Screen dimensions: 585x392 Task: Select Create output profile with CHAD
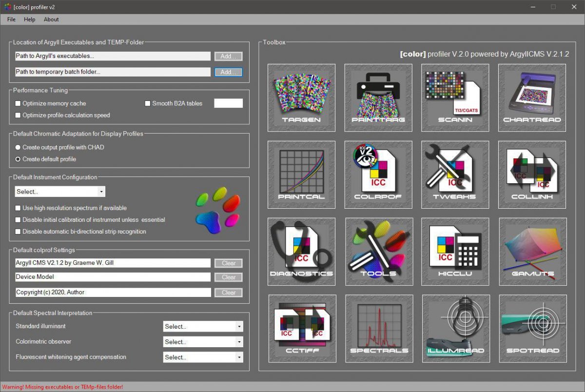tap(19, 147)
